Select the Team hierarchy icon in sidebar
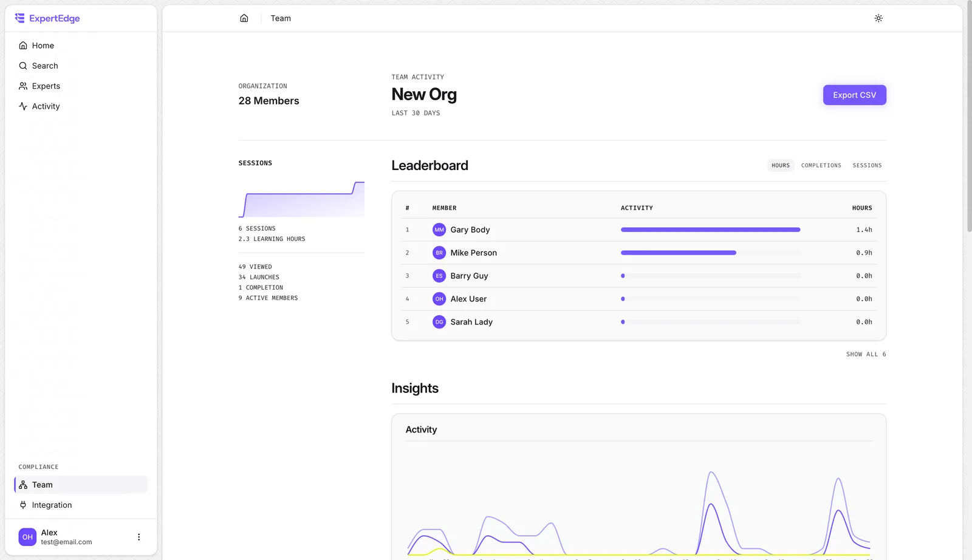The height and width of the screenshot is (560, 972). (23, 485)
